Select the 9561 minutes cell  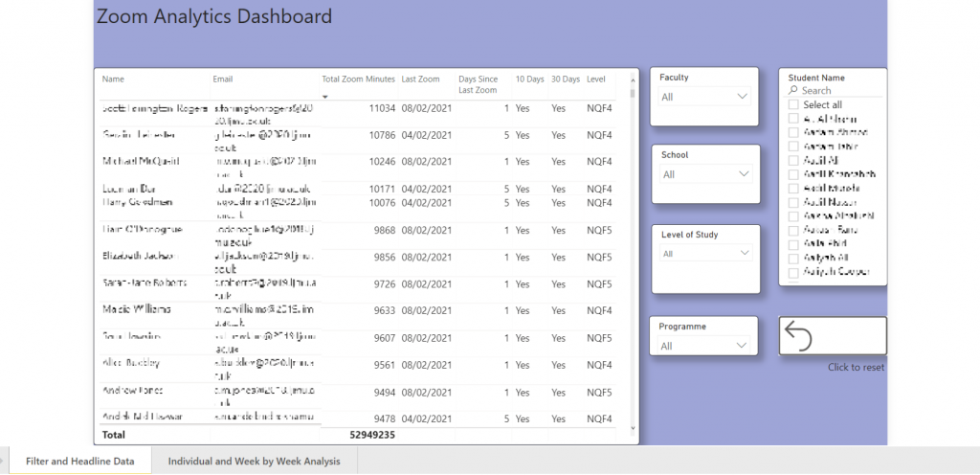point(385,365)
